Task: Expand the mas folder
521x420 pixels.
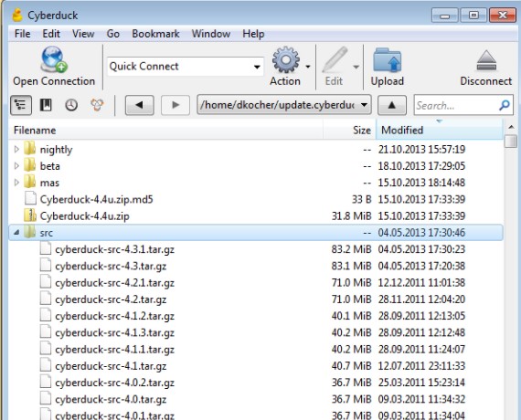Action: (x=16, y=183)
